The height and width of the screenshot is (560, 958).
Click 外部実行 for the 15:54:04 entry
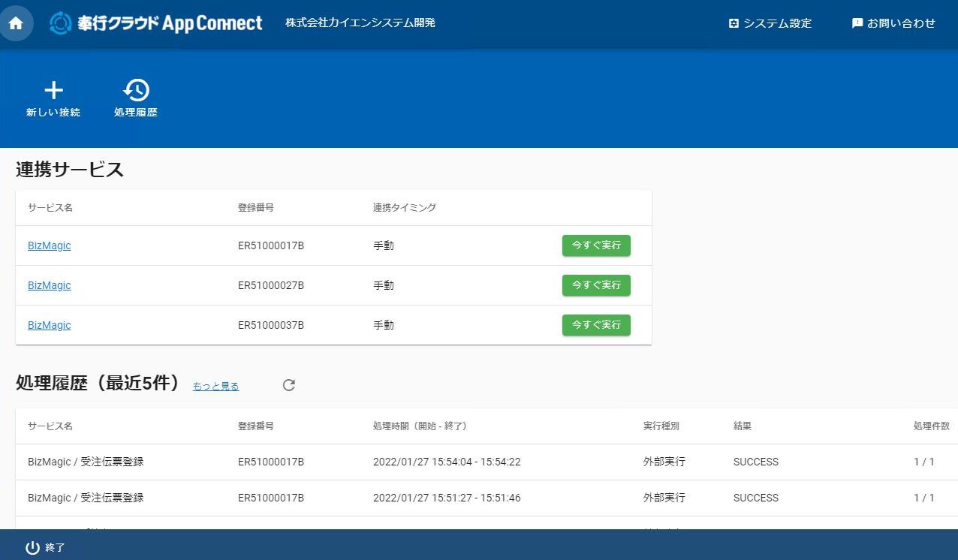(664, 462)
